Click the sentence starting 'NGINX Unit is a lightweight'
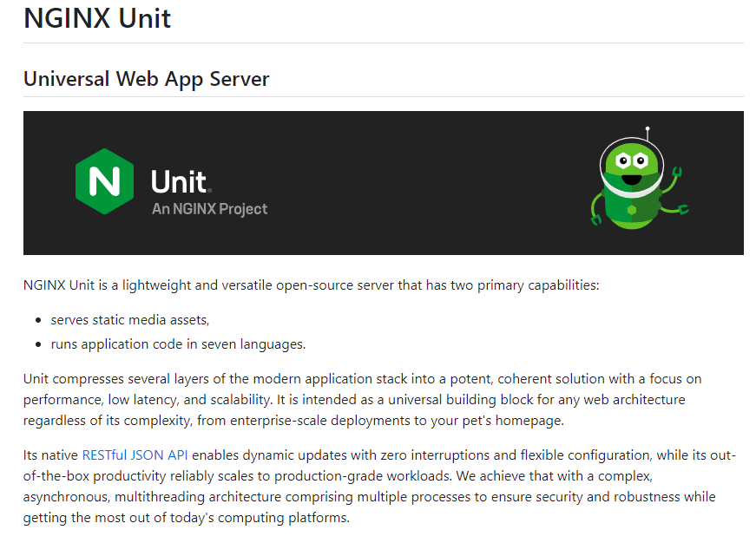 [x=311, y=285]
